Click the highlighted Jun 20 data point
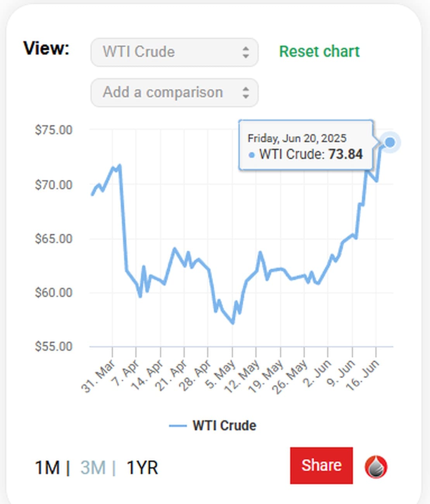This screenshot has height=504, width=430. click(390, 142)
